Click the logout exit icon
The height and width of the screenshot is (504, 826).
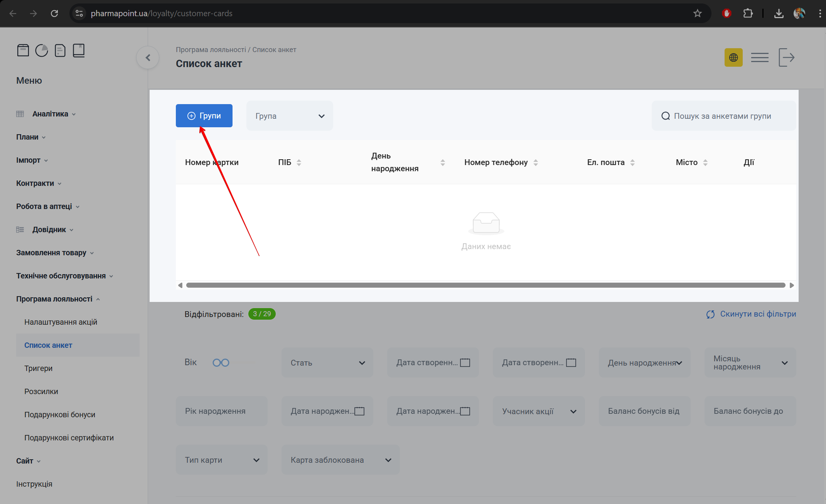[786, 58]
